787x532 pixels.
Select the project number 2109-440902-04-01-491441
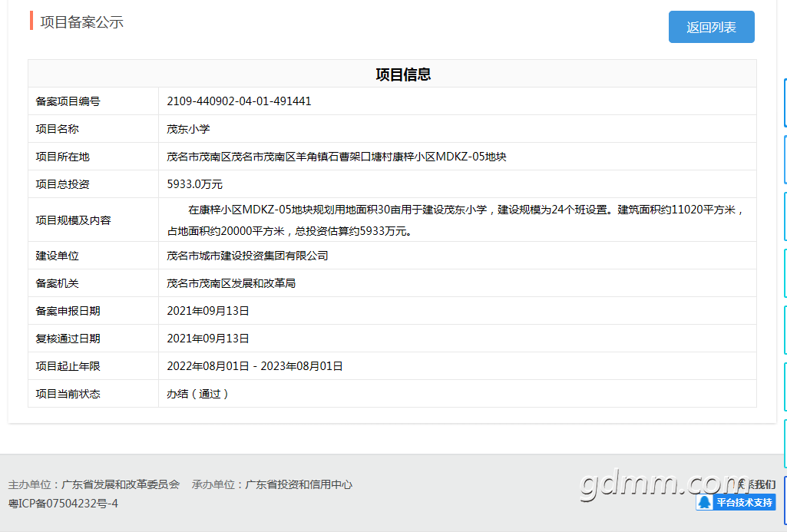[239, 101]
